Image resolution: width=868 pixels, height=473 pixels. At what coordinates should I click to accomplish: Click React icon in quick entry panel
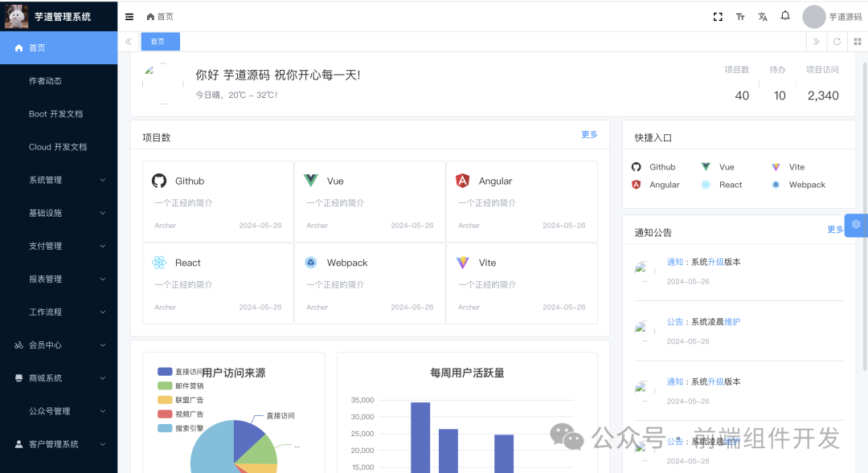click(x=706, y=185)
